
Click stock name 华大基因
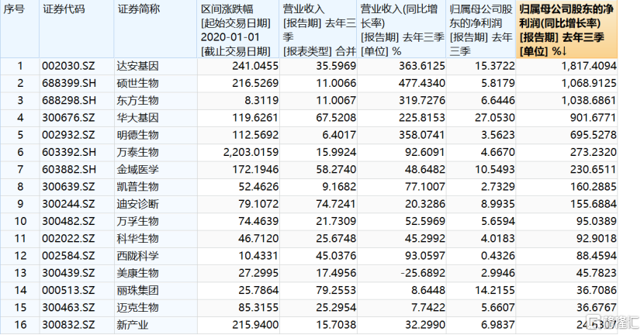click(137, 118)
